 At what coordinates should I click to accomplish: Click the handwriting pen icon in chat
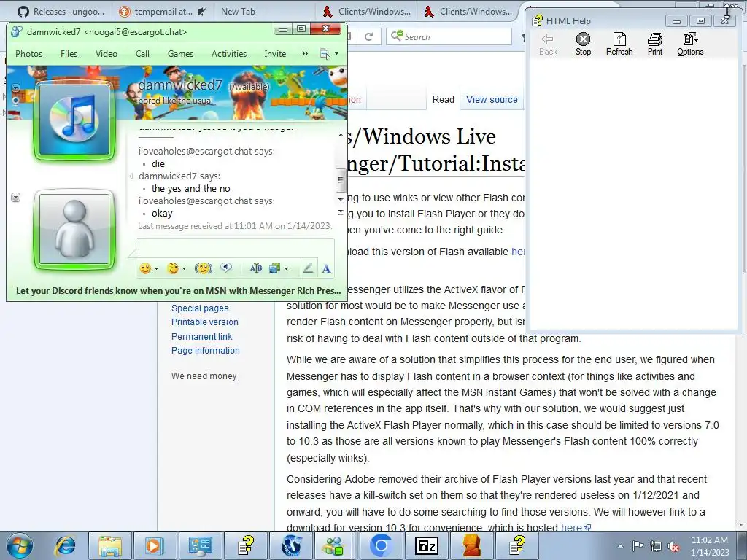(x=309, y=268)
